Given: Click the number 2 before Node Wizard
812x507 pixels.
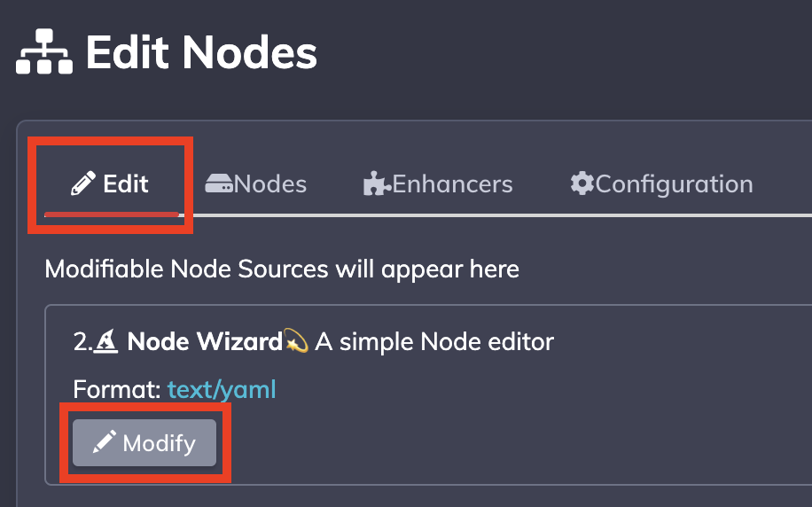Looking at the screenshot, I should coord(81,341).
